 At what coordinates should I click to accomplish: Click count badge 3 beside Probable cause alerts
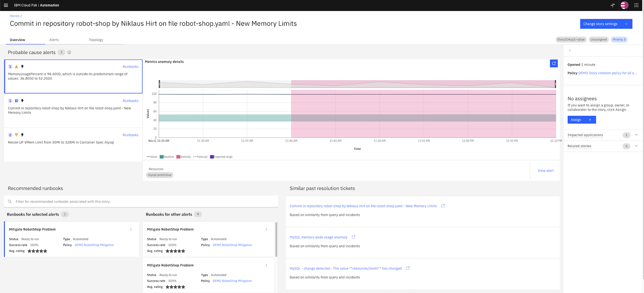click(61, 52)
